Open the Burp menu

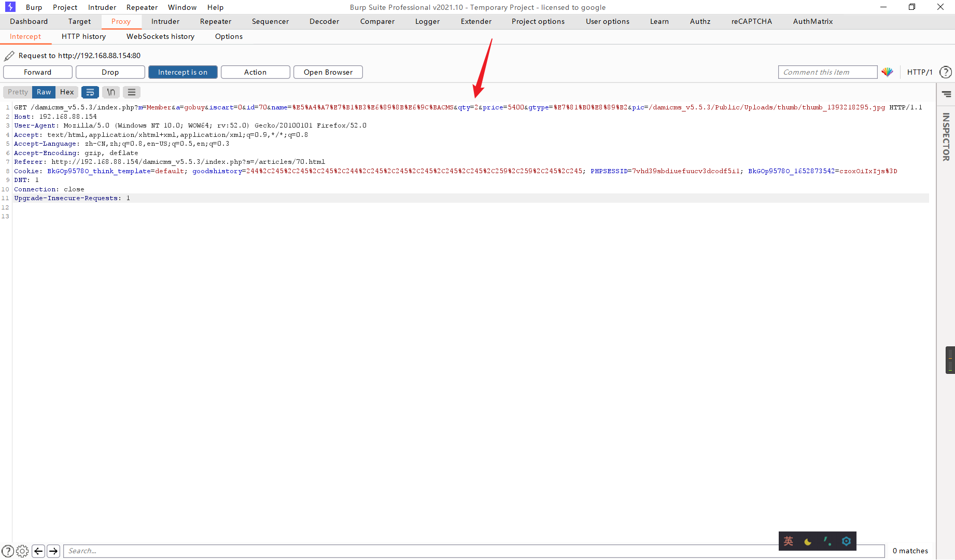[x=34, y=7]
